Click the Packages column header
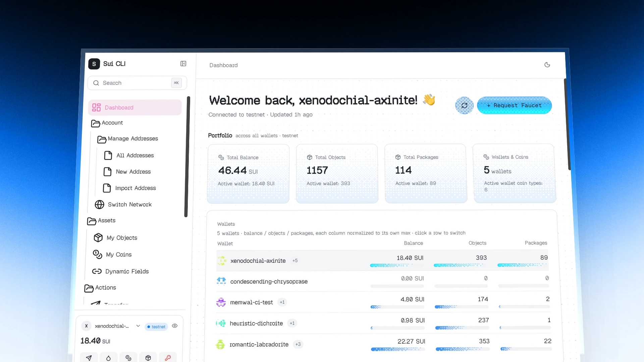 (x=536, y=243)
